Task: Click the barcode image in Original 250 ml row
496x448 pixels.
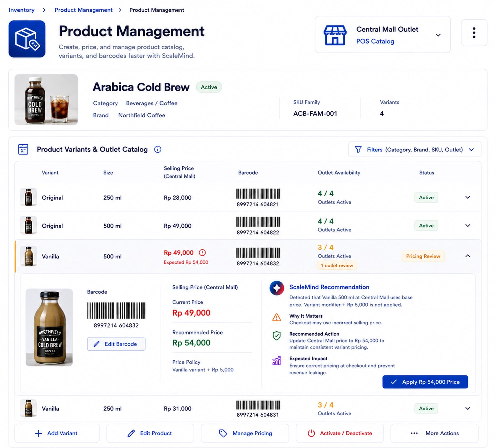Action: [x=258, y=194]
